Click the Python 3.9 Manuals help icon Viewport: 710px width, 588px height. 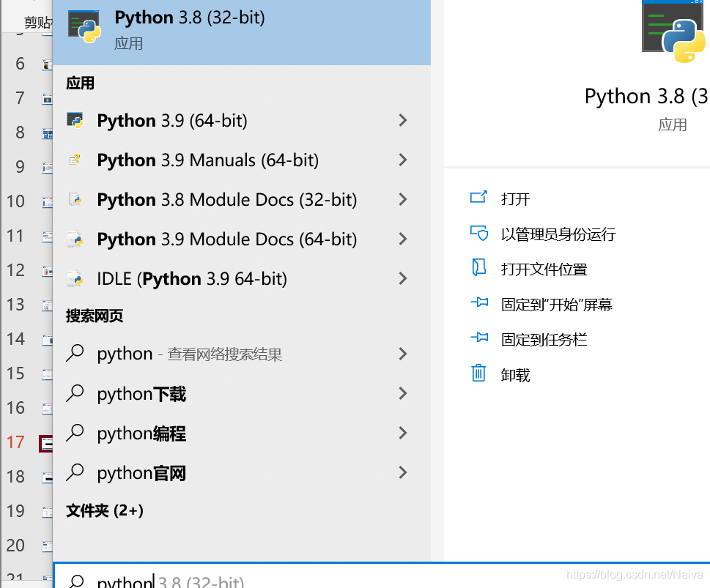(75, 160)
